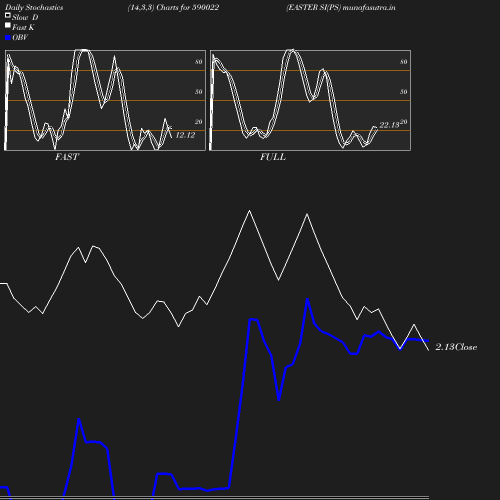Screen dimensions: 500x500
Task: Select the 'Daily Stochastics' title text
Action: pos(34,7)
